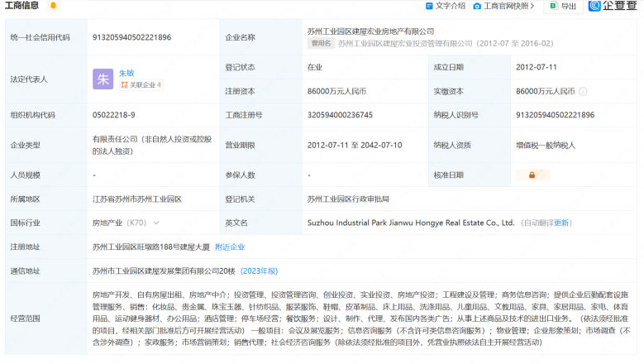
Task: Click the 曾用名 former name tag
Action: pyautogui.click(x=321, y=44)
